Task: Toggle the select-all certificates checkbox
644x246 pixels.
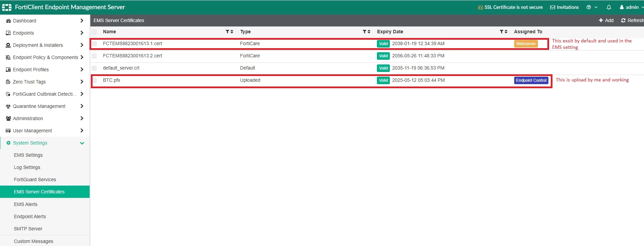Action: (x=94, y=32)
